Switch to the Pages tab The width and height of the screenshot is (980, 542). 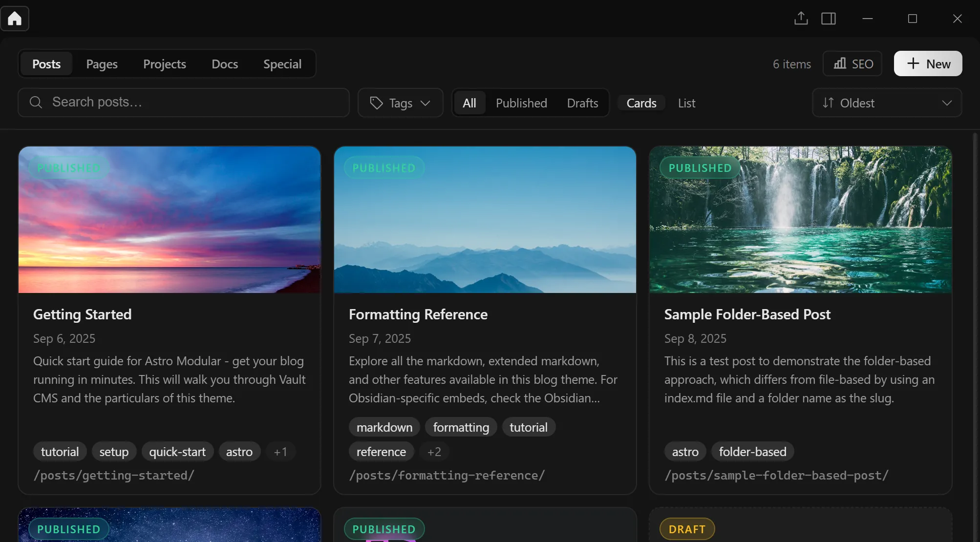tap(102, 64)
